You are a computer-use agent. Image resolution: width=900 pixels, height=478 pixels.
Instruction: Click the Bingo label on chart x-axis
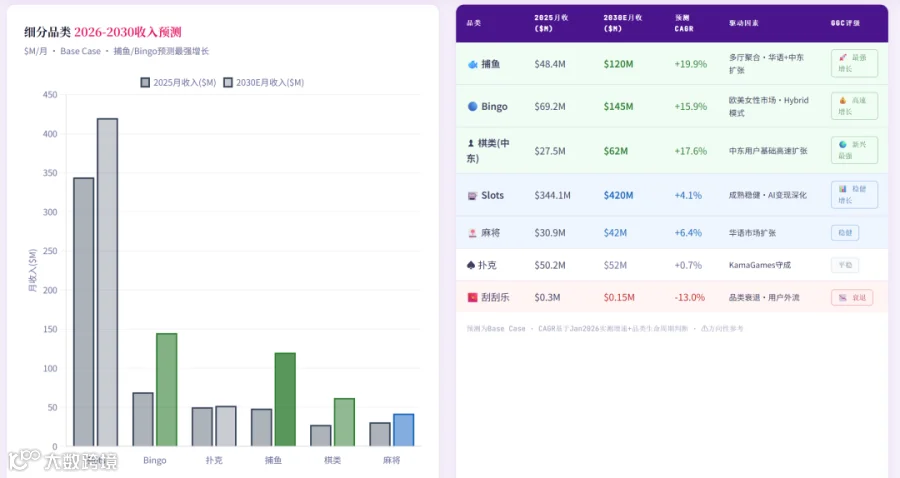pyautogui.click(x=154, y=460)
